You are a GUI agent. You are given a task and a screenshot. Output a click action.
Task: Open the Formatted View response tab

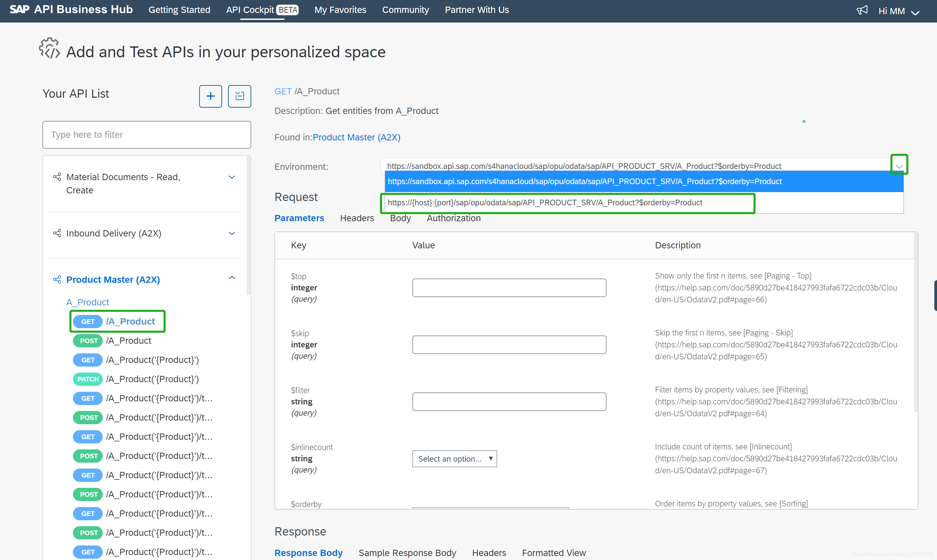click(x=553, y=553)
